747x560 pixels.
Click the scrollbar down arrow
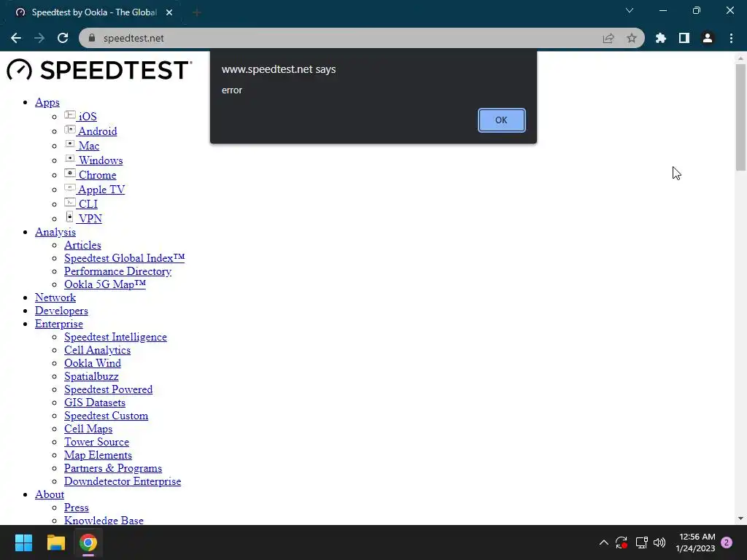pyautogui.click(x=740, y=518)
